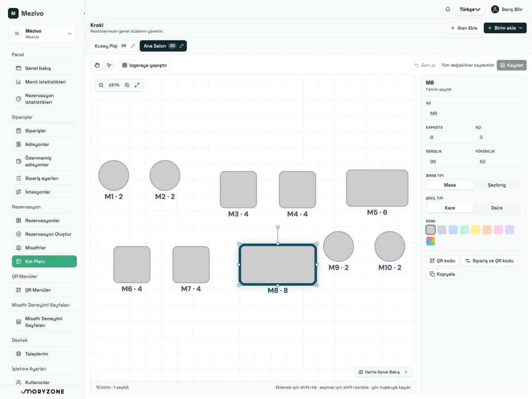
Task: Collapse the sidebar with the arrow icon
Action: coord(84,13)
